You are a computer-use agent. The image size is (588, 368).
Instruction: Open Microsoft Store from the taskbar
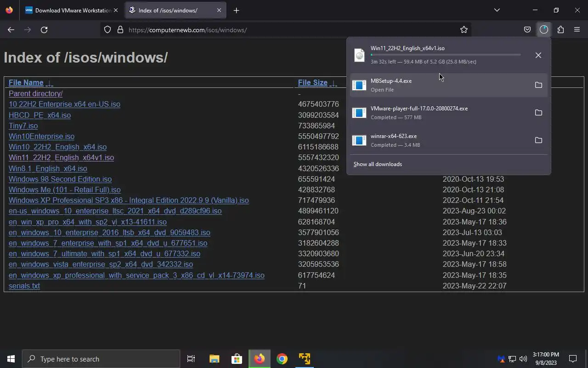[237, 359]
